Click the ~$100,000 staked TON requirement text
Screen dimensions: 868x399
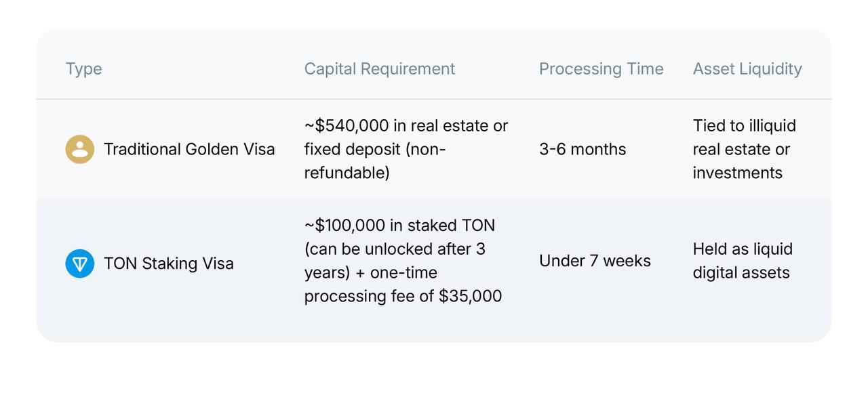click(403, 261)
